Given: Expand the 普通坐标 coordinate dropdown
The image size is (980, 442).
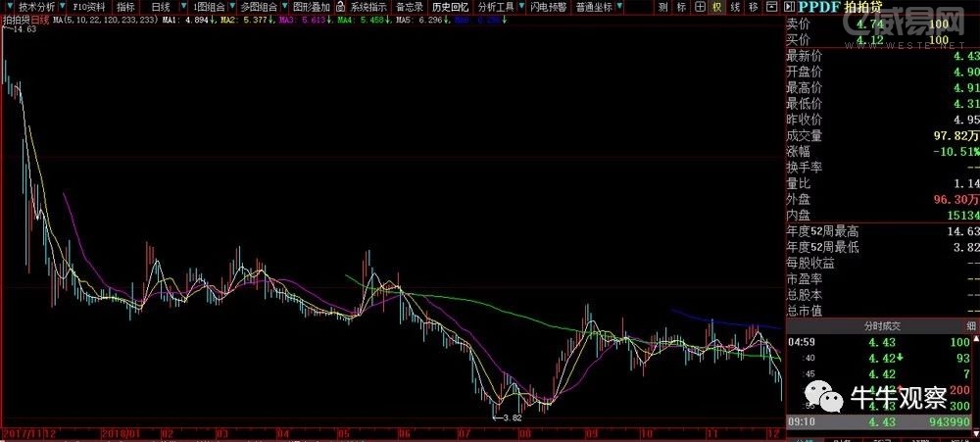Looking at the screenshot, I should coord(620,6).
